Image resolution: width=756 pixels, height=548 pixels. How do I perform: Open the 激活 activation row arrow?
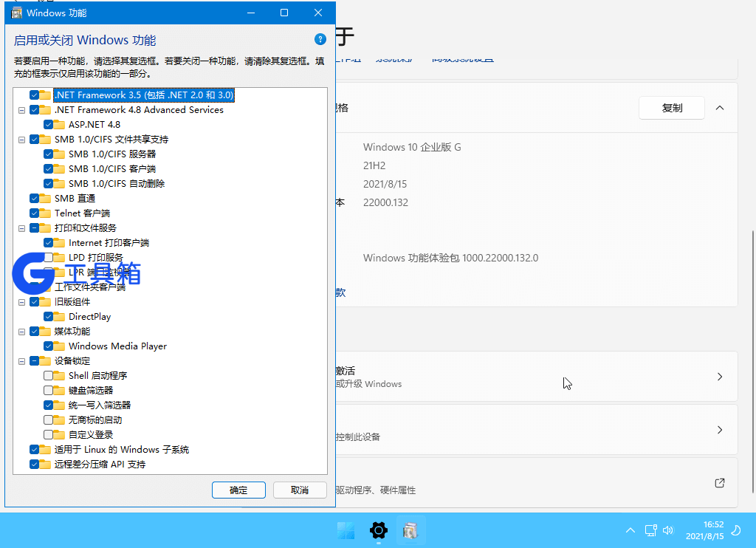[x=720, y=377]
